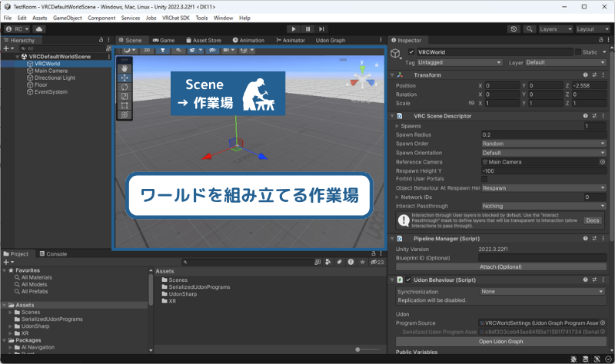Click the Step frame button
Screen dimensions: 615x364
(x=321, y=29)
